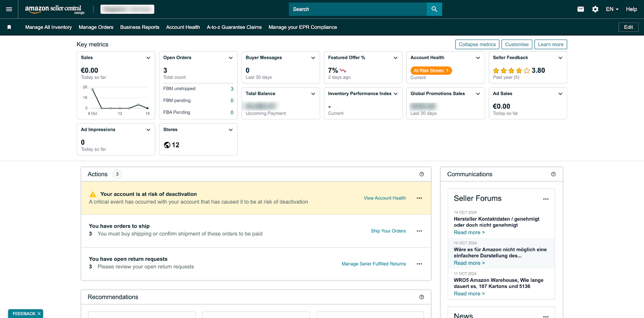Click Read more under Wäre es für Amazon post
The height and width of the screenshot is (318, 644).
pos(469,263)
